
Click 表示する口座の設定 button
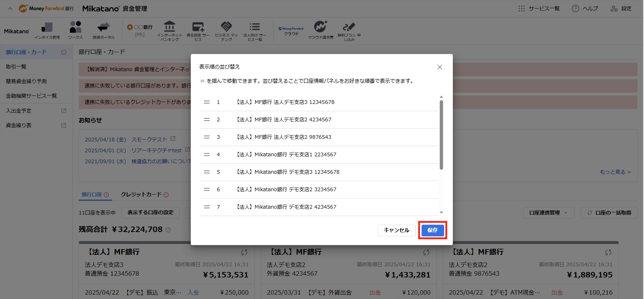150,213
